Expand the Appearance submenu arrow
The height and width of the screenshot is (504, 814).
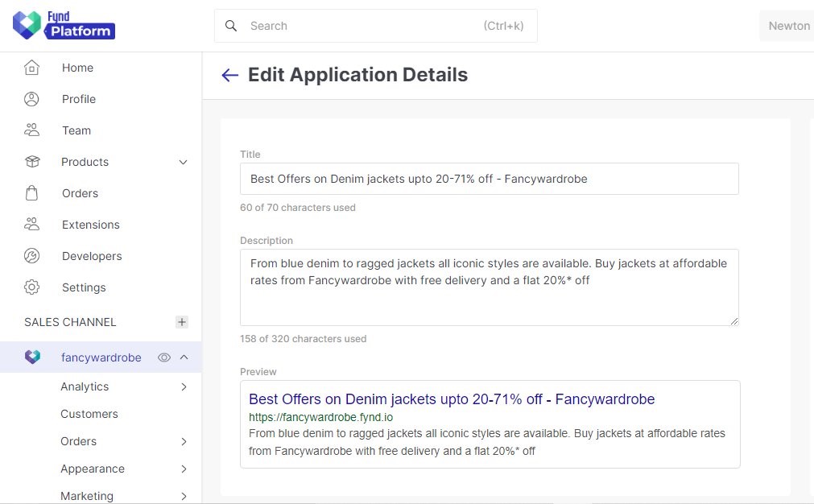click(184, 469)
